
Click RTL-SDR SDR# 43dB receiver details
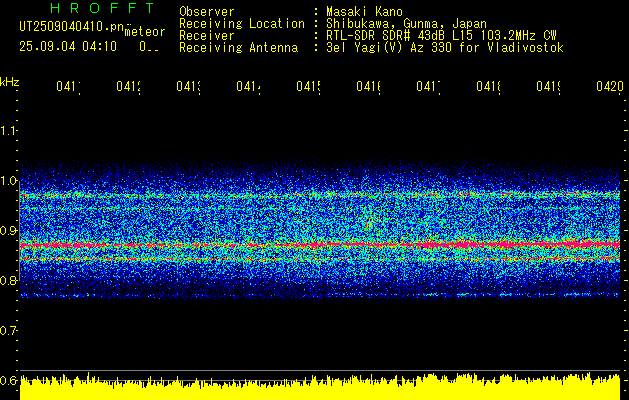pos(441,36)
